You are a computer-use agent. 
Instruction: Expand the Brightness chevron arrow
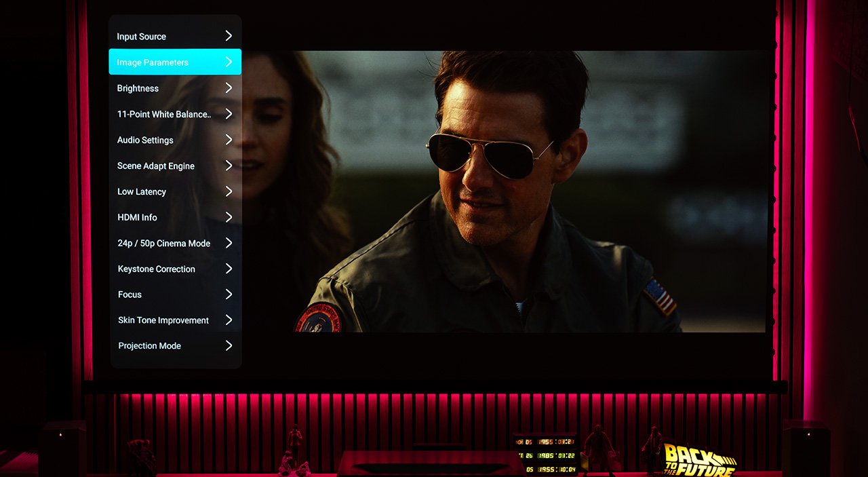point(229,88)
